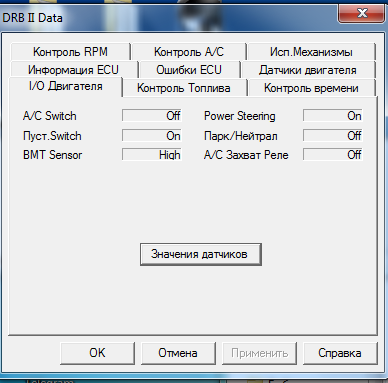
Task: Confirm with the OK button
Action: pos(97,353)
